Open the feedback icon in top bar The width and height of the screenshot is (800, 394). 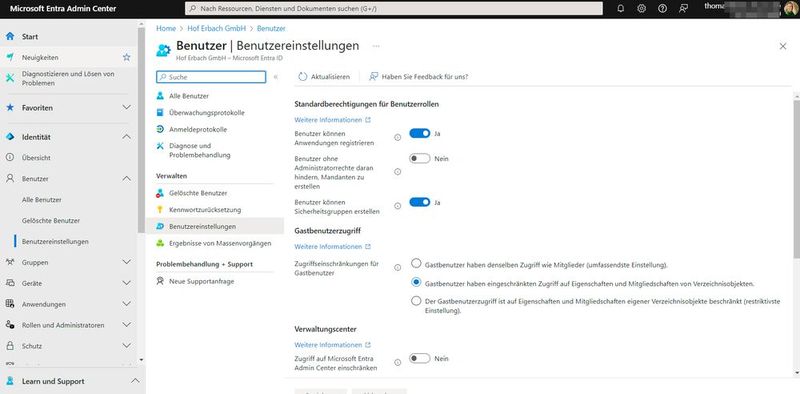(683, 9)
